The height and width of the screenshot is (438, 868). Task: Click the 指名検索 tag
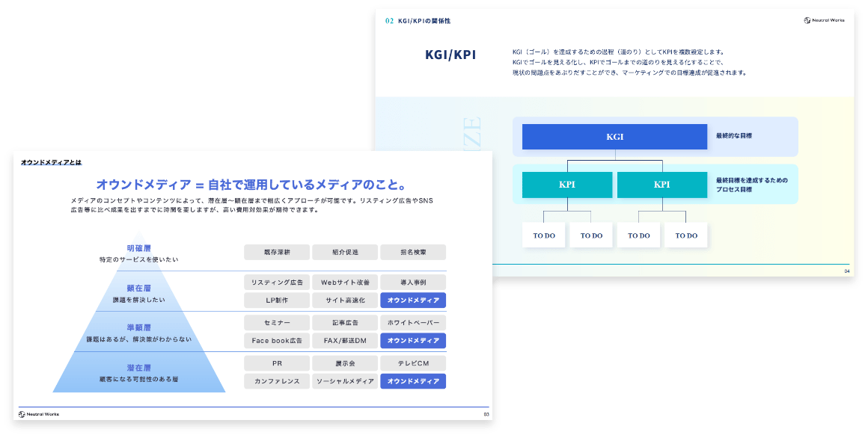click(413, 252)
